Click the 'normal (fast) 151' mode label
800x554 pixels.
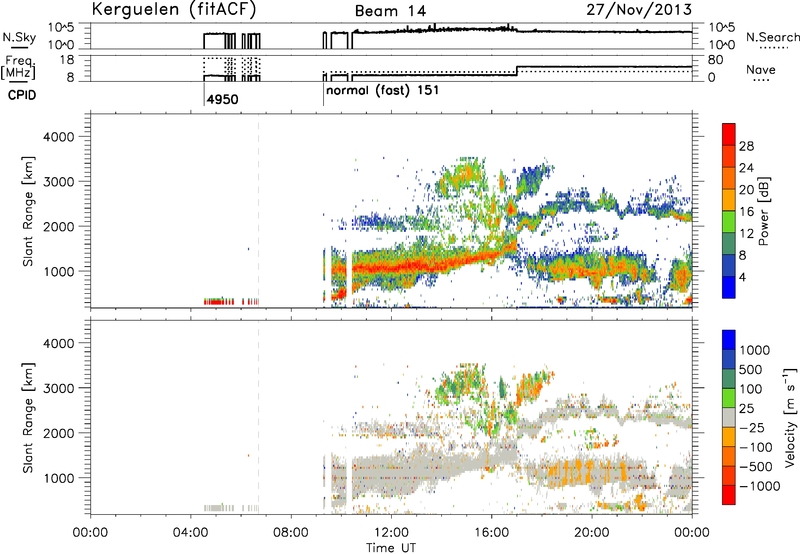382,90
